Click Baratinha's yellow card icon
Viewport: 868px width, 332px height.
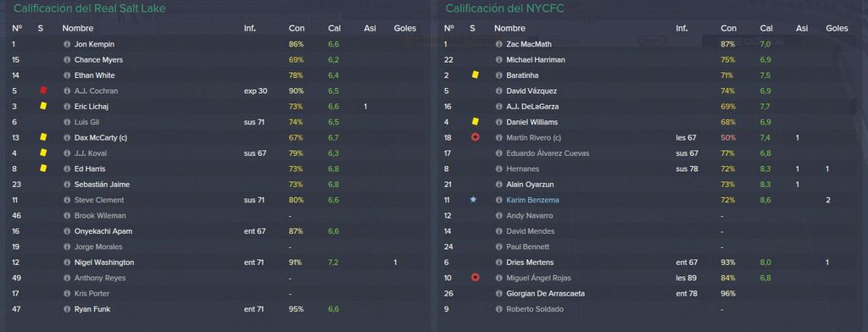(x=475, y=75)
